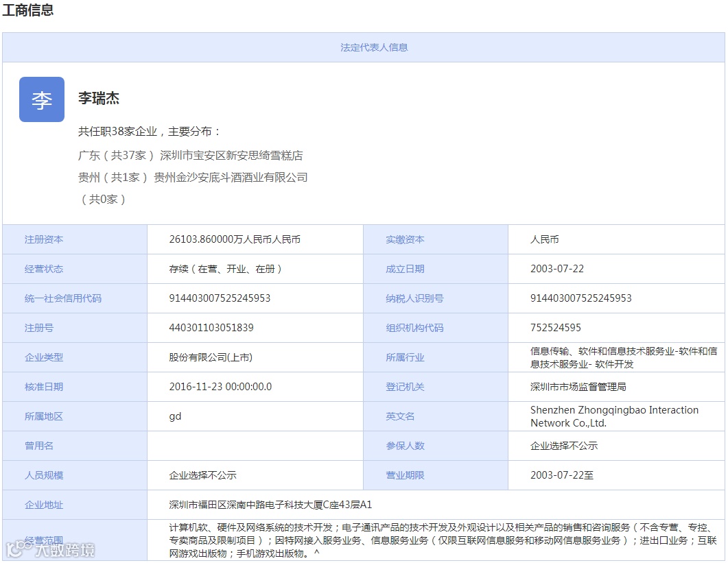Click the 大数跨境 watermark logo

pyautogui.click(x=50, y=549)
